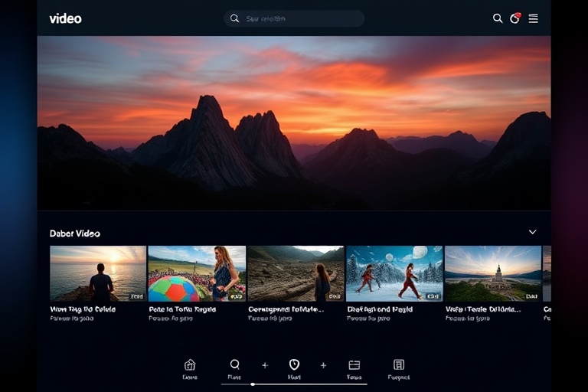
Task: Click the shield icon in the bottom bar
Action: [x=294, y=365]
